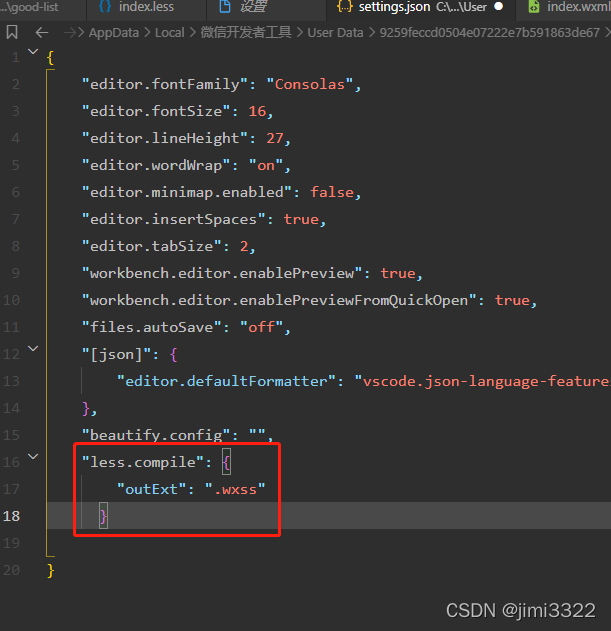
Task: Click the "editor.fontFamily" key
Action: (x=165, y=85)
